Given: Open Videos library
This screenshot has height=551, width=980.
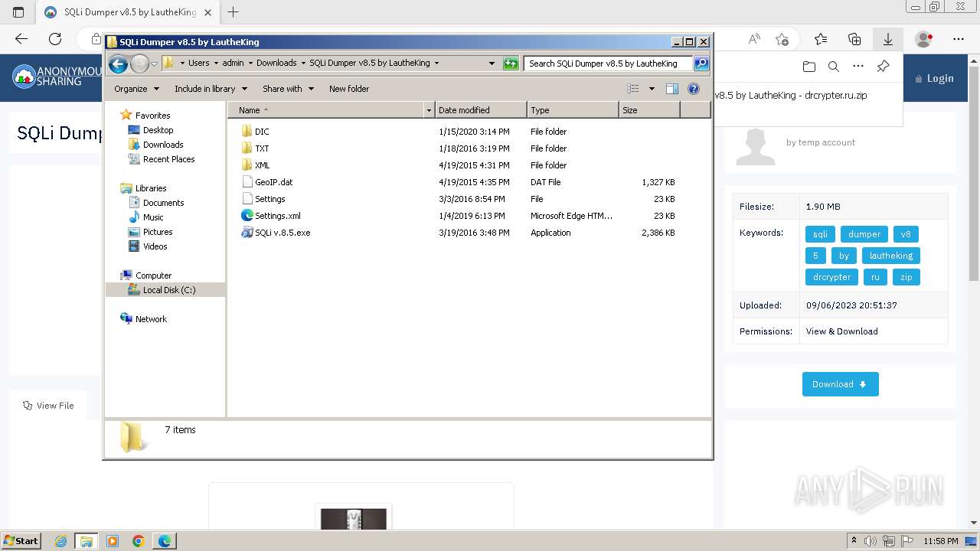Looking at the screenshot, I should pyautogui.click(x=155, y=246).
